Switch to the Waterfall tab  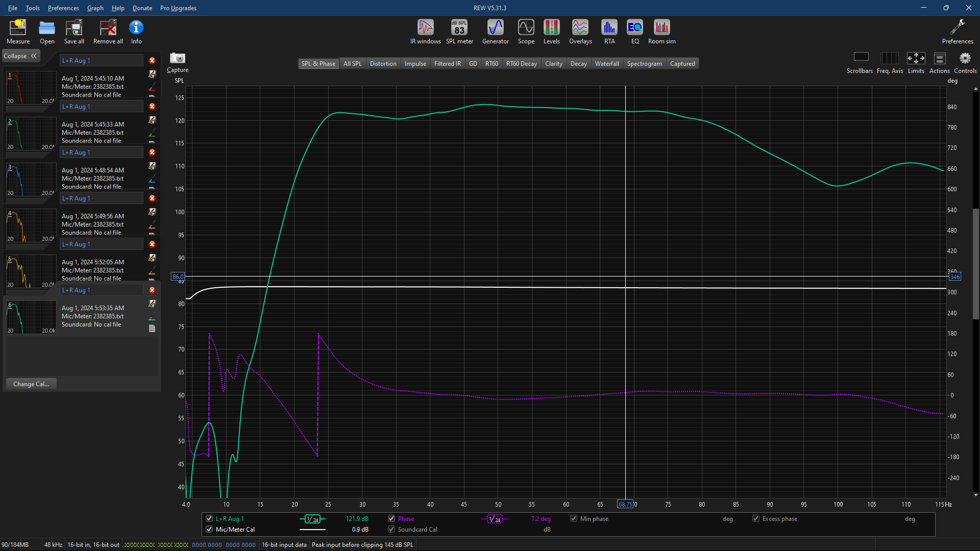pos(606,64)
